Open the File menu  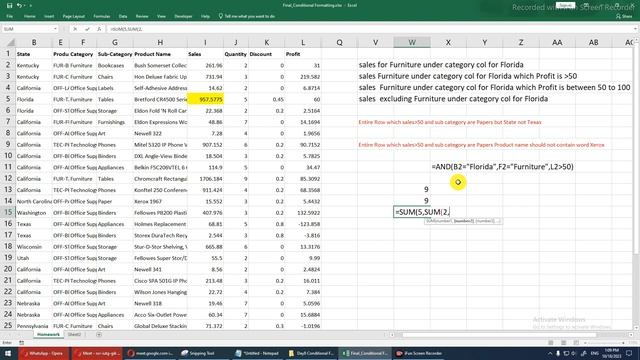[x=9, y=16]
